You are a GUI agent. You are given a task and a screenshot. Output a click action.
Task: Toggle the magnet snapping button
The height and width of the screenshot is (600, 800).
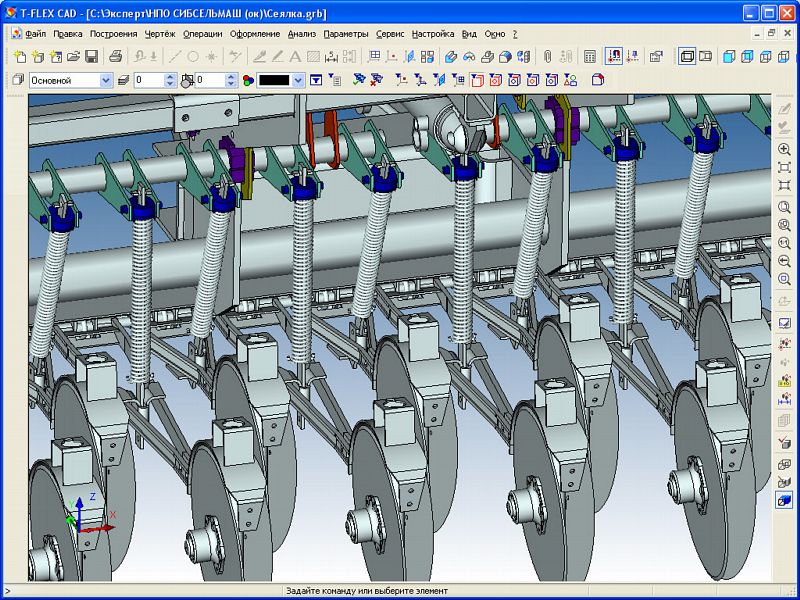(x=614, y=56)
